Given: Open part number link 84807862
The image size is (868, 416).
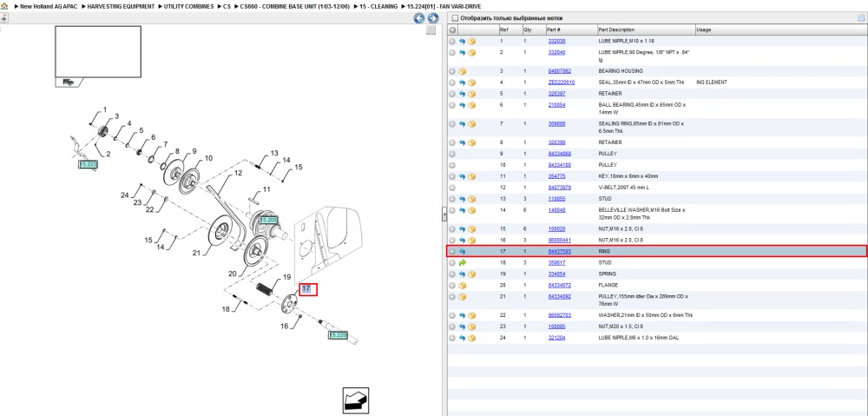Looking at the screenshot, I should pyautogui.click(x=559, y=71).
